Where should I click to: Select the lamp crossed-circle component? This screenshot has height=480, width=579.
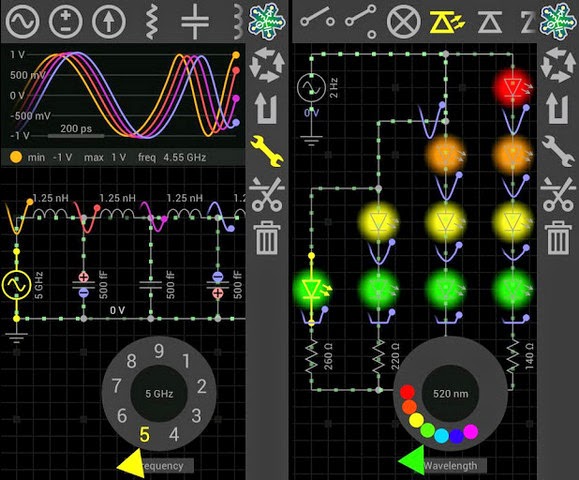404,21
